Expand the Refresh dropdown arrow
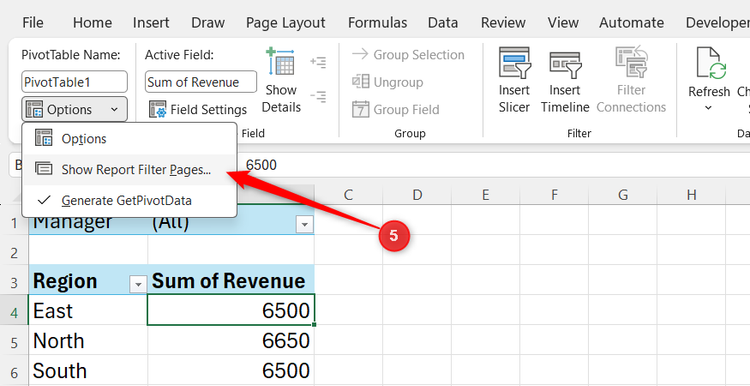The image size is (750, 386). tap(709, 109)
